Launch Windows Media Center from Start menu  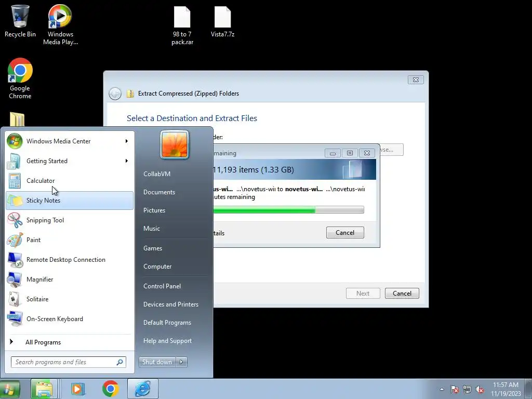pyautogui.click(x=70, y=141)
